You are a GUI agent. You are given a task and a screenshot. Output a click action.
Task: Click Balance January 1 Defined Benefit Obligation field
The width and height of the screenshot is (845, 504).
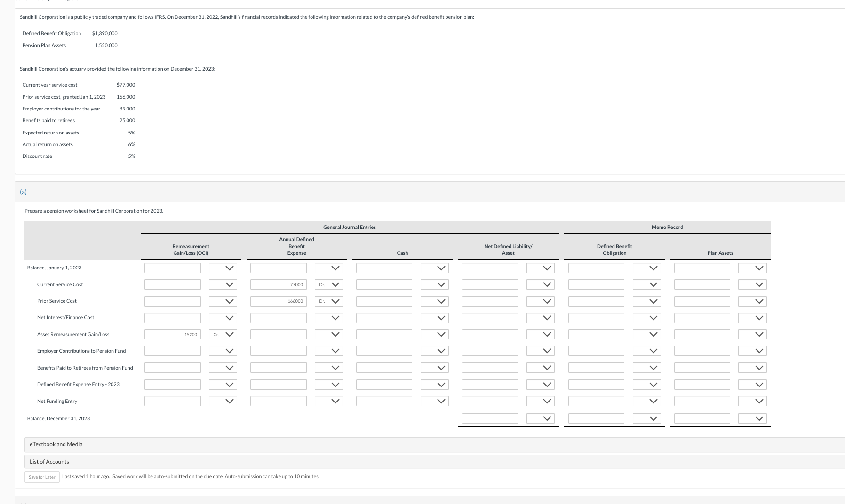pos(597,268)
